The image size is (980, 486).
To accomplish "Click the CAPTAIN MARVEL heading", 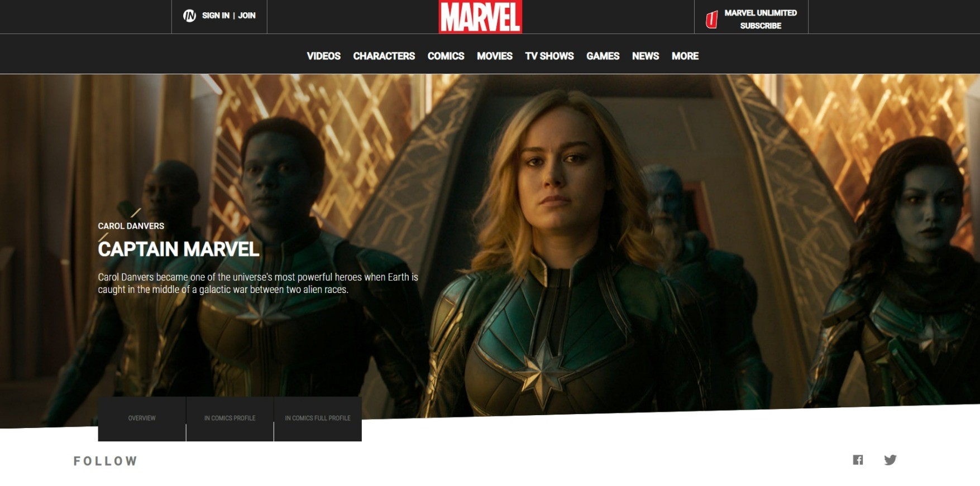I will pos(178,249).
